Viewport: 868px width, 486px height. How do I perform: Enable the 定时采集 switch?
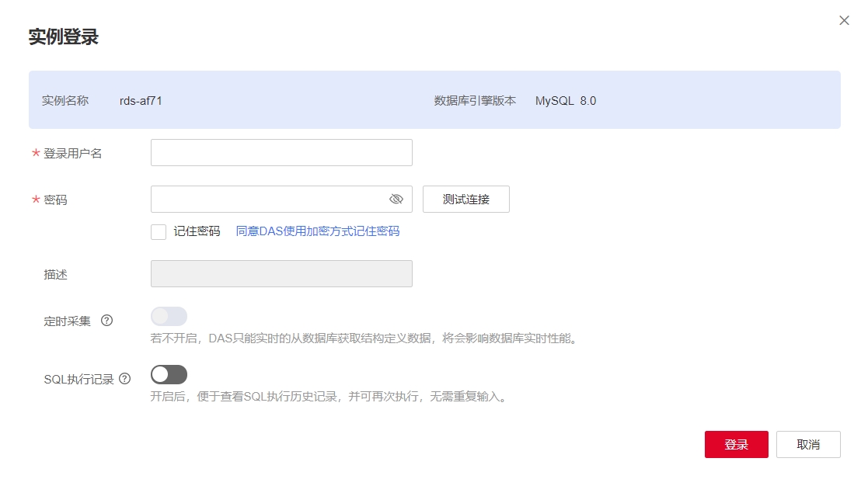click(x=169, y=316)
